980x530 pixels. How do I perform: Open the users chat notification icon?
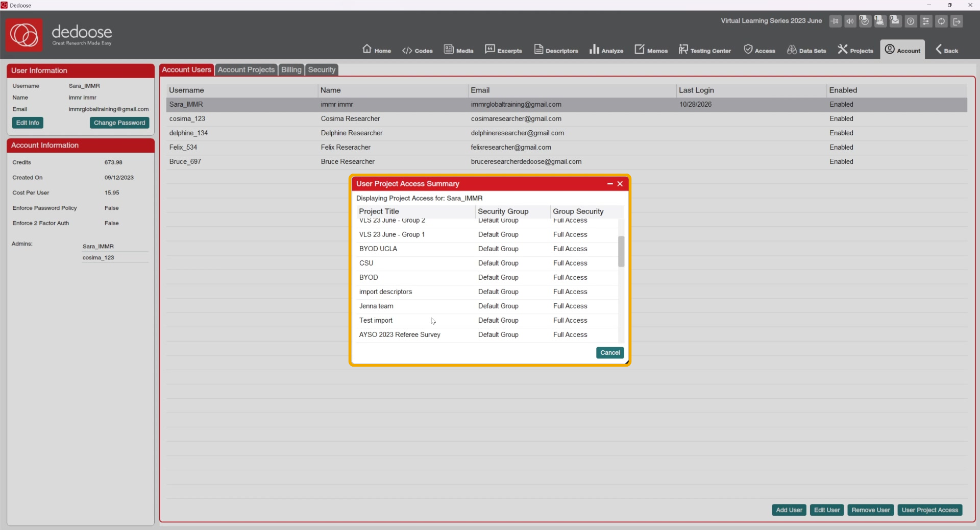click(x=880, y=21)
